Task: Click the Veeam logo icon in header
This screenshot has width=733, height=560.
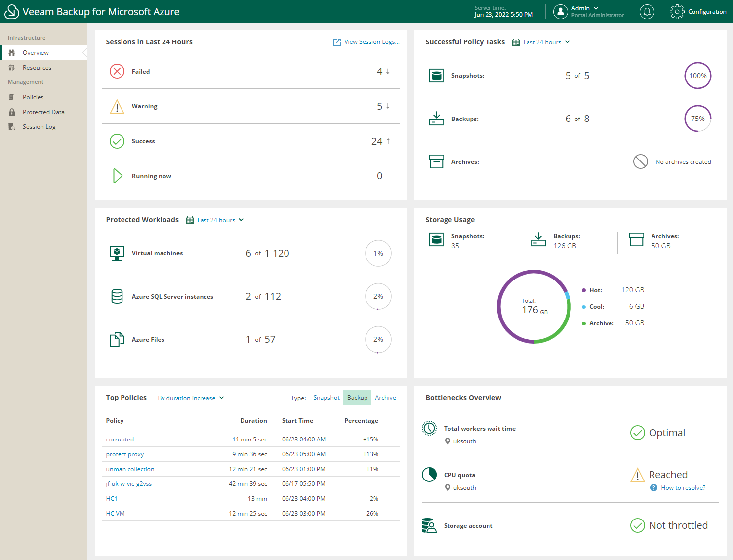Action: point(11,12)
